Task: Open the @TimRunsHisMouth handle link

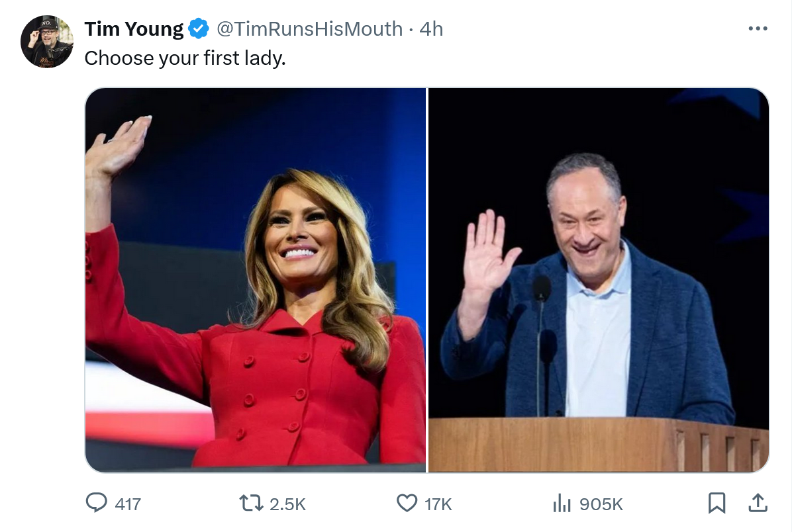Action: 309,29
